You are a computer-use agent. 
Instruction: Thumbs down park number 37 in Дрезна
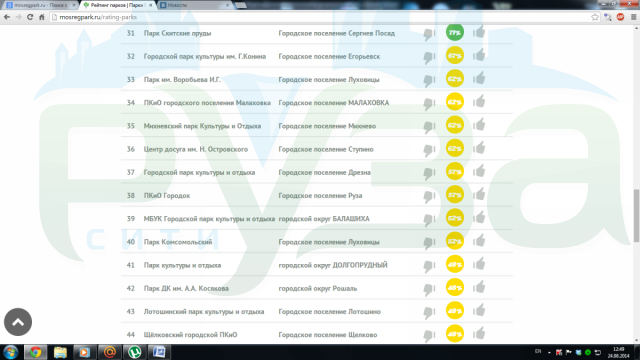pos(429,174)
